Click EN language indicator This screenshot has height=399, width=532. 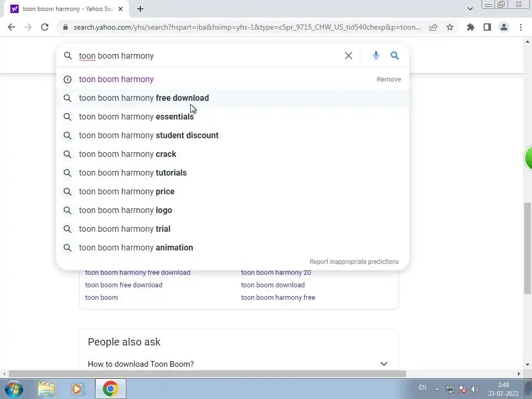coord(422,388)
